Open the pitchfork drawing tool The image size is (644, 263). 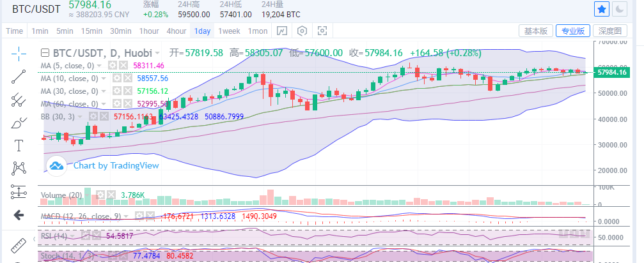[x=19, y=100]
